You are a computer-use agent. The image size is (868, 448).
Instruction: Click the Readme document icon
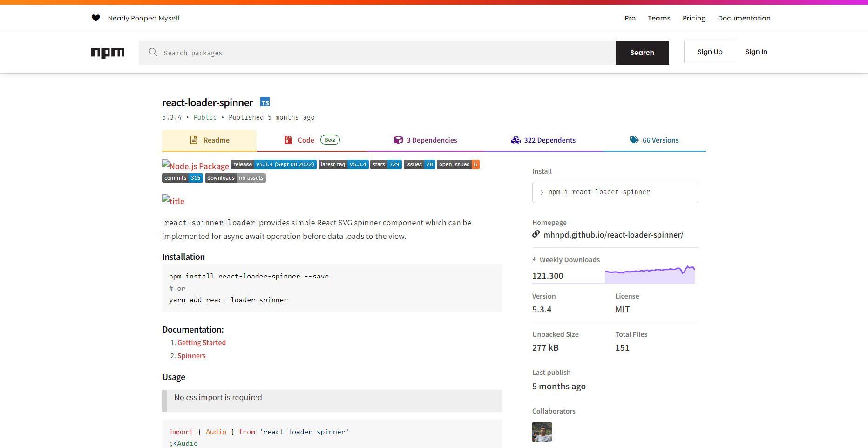tap(194, 140)
